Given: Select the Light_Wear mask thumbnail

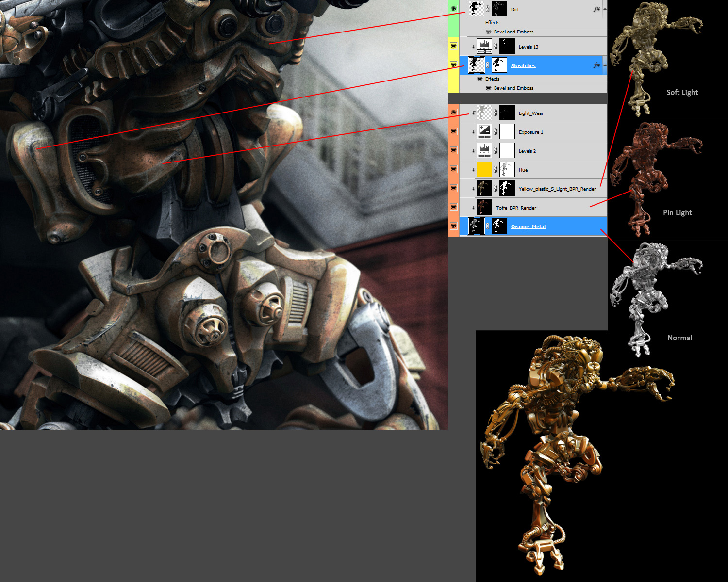Looking at the screenshot, I should pos(507,113).
